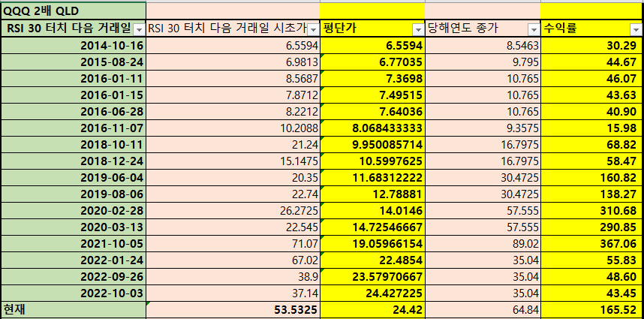This screenshot has width=644, height=319.
Task: Select date cell 2020-03-13
Action: pyautogui.click(x=74, y=227)
